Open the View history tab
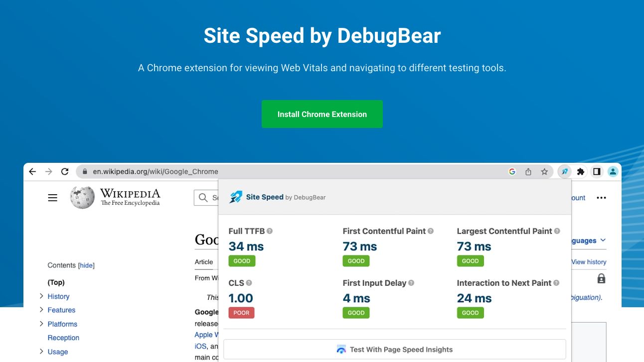 (x=589, y=262)
